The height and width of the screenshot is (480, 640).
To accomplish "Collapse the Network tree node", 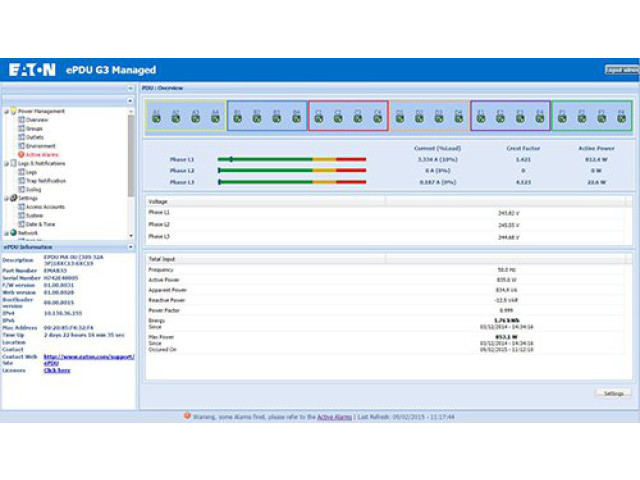I will click(6, 233).
